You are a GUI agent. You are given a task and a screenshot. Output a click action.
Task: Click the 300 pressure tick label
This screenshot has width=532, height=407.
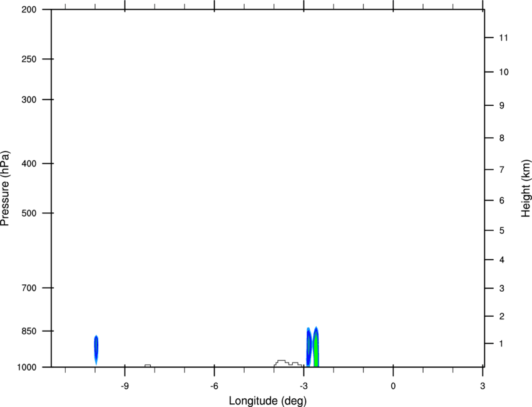[29, 100]
